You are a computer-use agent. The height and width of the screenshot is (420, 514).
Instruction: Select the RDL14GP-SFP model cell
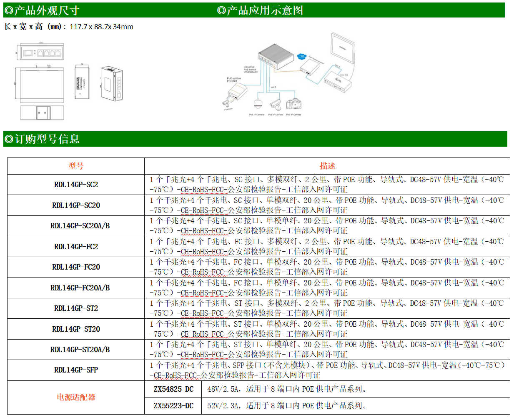point(76,370)
